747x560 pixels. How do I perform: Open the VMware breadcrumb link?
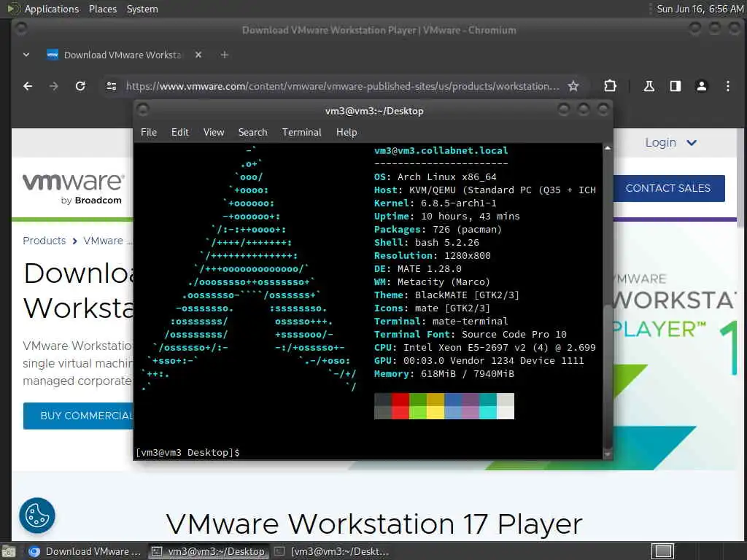click(104, 241)
